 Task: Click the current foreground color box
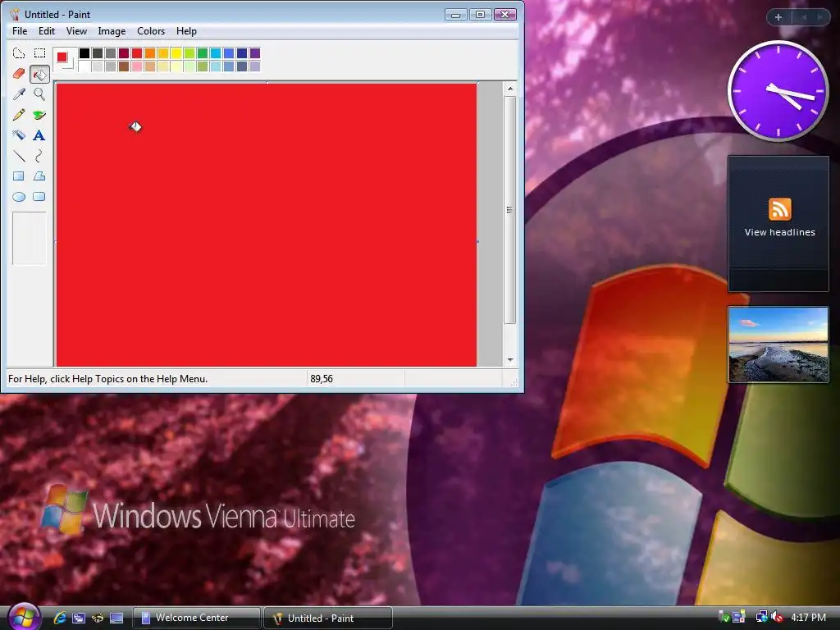[62, 57]
